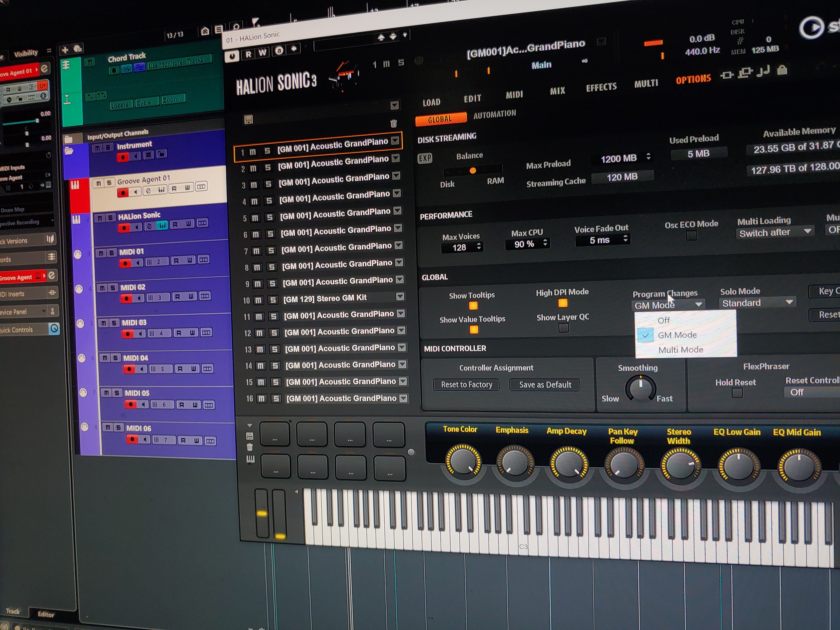The height and width of the screenshot is (630, 840).
Task: Click the Reset to Factory button
Action: tap(466, 385)
